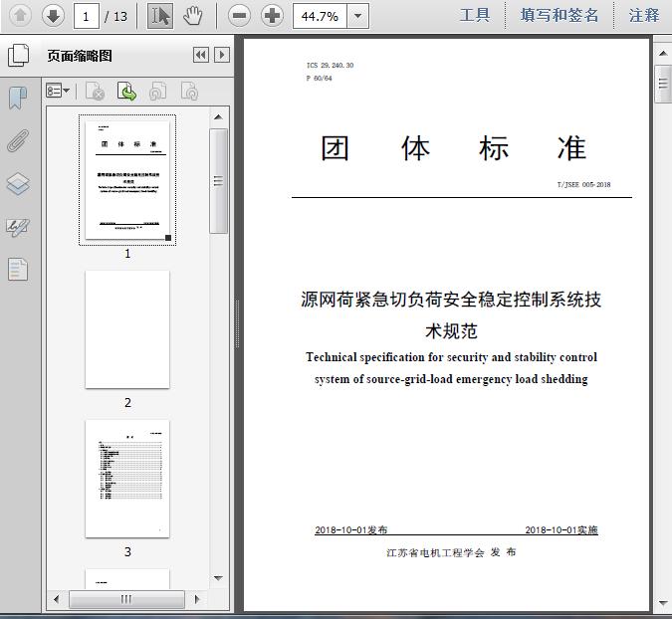This screenshot has width=672, height=619.
Task: Open the zoom percentage dropdown arrow
Action: 357,16
